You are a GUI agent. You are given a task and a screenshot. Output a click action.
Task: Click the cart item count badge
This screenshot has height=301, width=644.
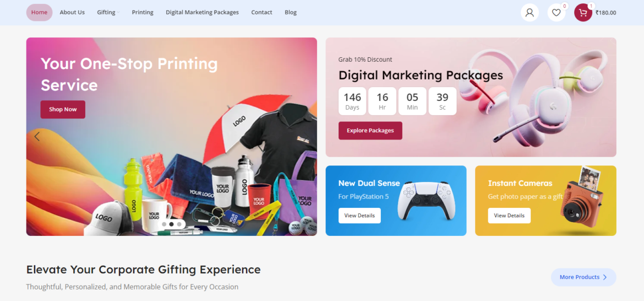591,6
